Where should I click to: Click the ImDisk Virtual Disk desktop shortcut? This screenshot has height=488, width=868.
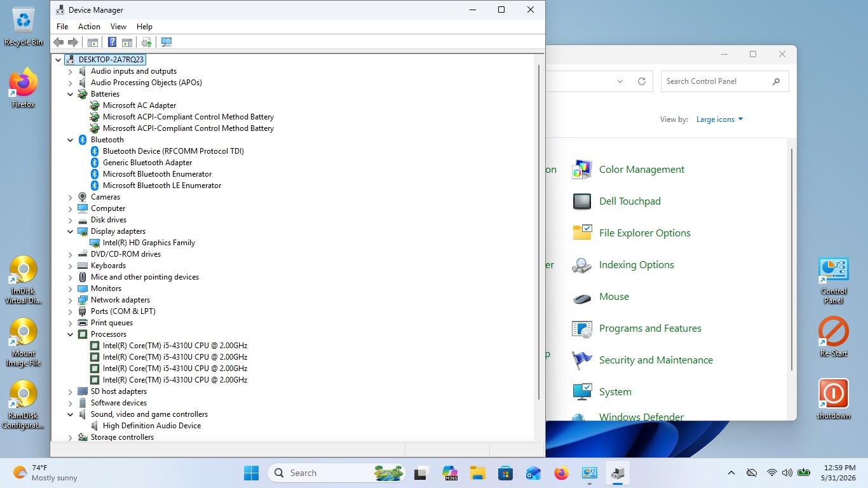click(24, 280)
